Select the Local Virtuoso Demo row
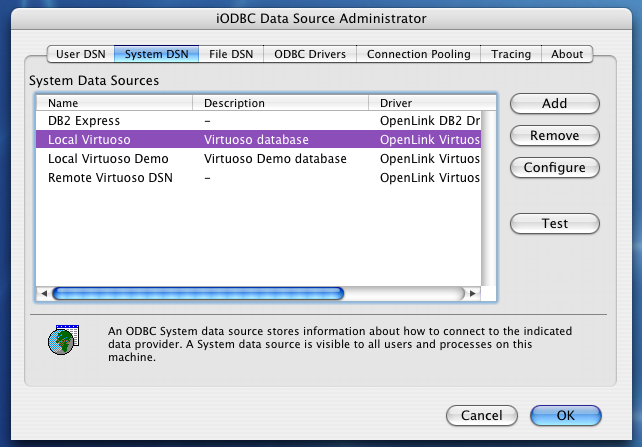The height and width of the screenshot is (447, 642). click(258, 159)
